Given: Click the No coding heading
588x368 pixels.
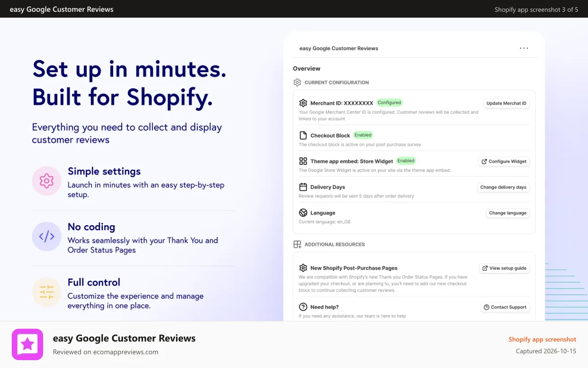Looking at the screenshot, I should coord(91,227).
